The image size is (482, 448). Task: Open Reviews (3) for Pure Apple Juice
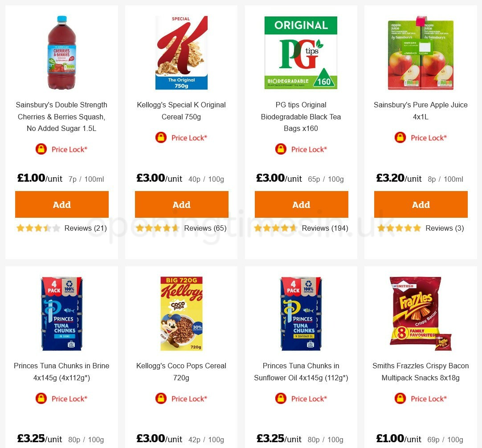(445, 228)
